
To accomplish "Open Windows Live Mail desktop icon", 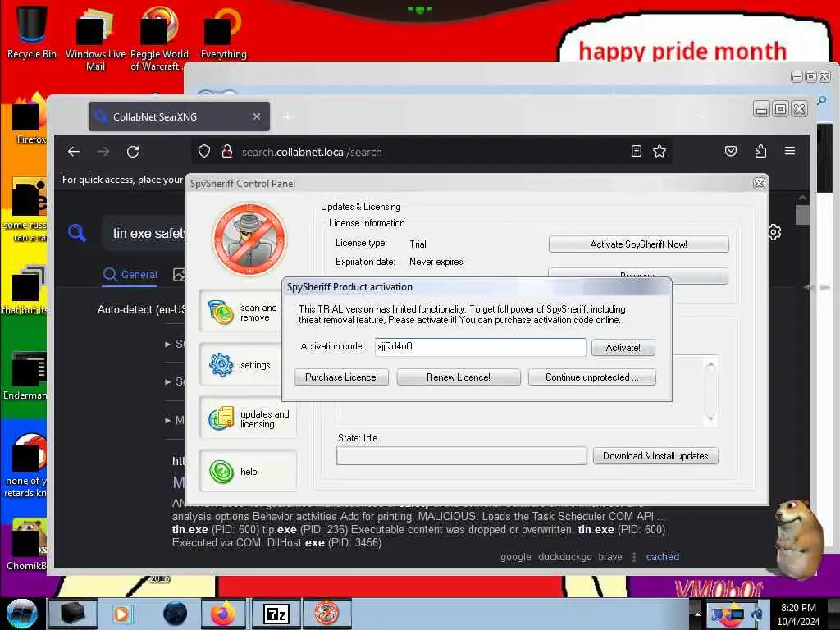I will [x=95, y=39].
